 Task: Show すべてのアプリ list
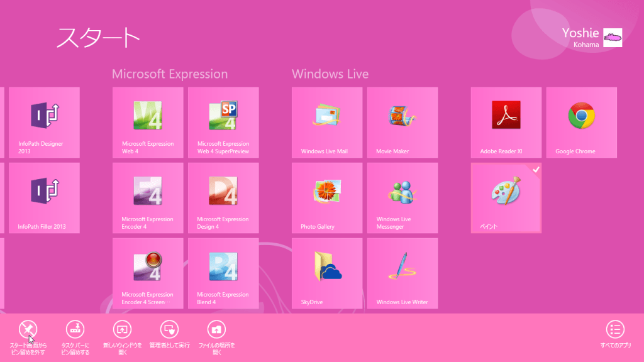tap(615, 334)
